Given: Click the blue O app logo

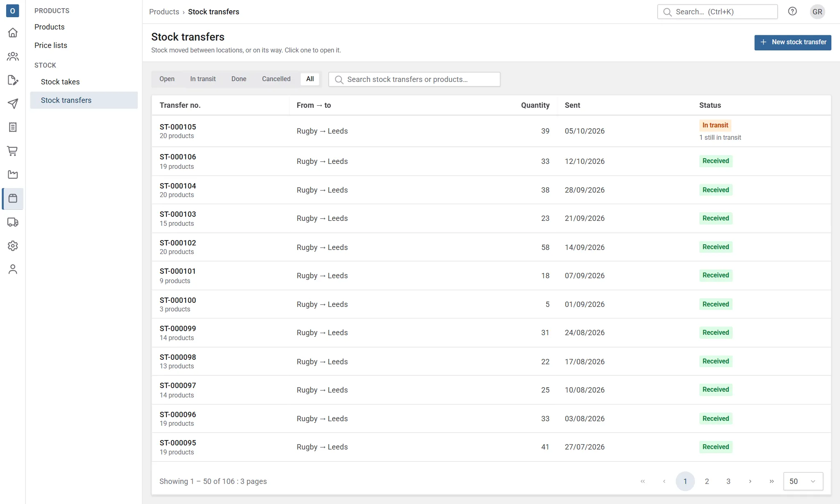Looking at the screenshot, I should 13,11.
